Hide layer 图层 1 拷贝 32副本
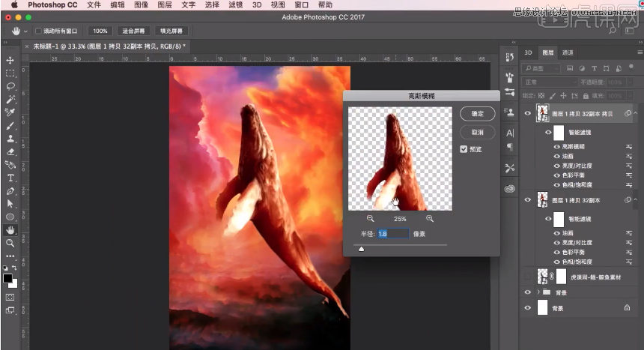Viewport: 644px width, 350px height. pyautogui.click(x=528, y=200)
